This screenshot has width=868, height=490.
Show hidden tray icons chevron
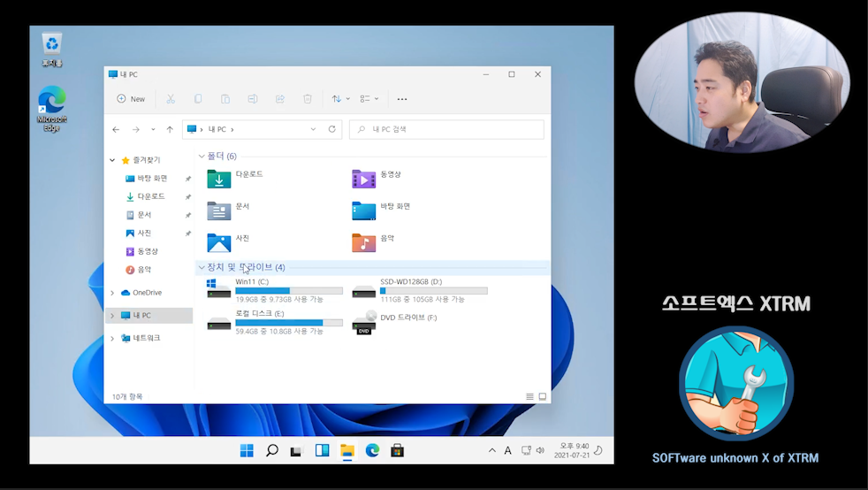coord(492,451)
